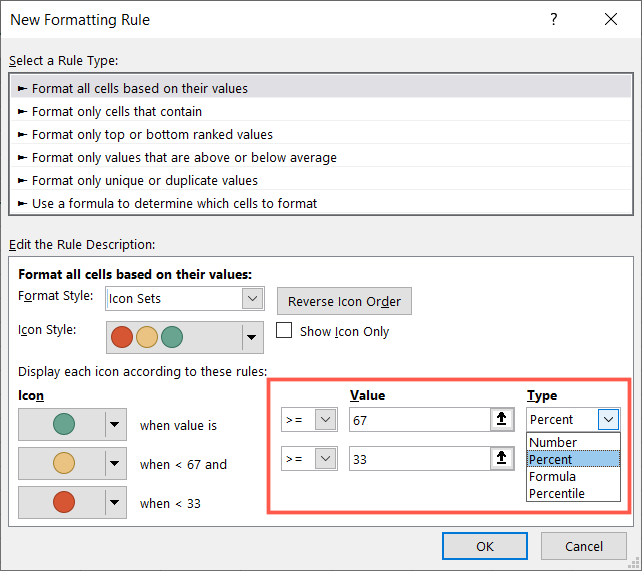
Task: Enable the Show Icon Only checkbox
Action: pyautogui.click(x=284, y=331)
